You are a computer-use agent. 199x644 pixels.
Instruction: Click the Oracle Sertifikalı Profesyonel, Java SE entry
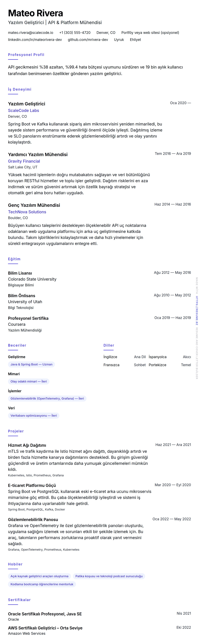coord(45,614)
